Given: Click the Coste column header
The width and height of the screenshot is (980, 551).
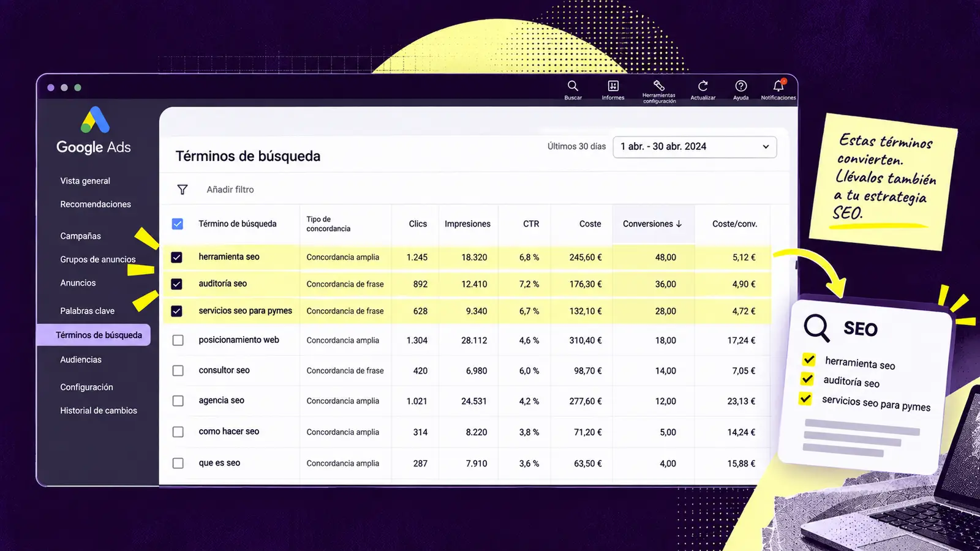Looking at the screenshot, I should (x=590, y=224).
